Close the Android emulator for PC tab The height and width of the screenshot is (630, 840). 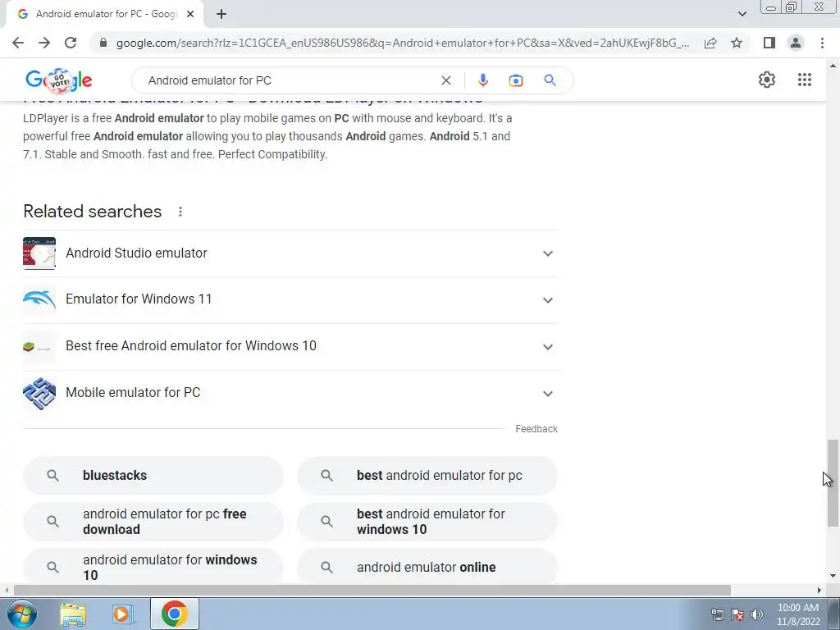(x=190, y=14)
